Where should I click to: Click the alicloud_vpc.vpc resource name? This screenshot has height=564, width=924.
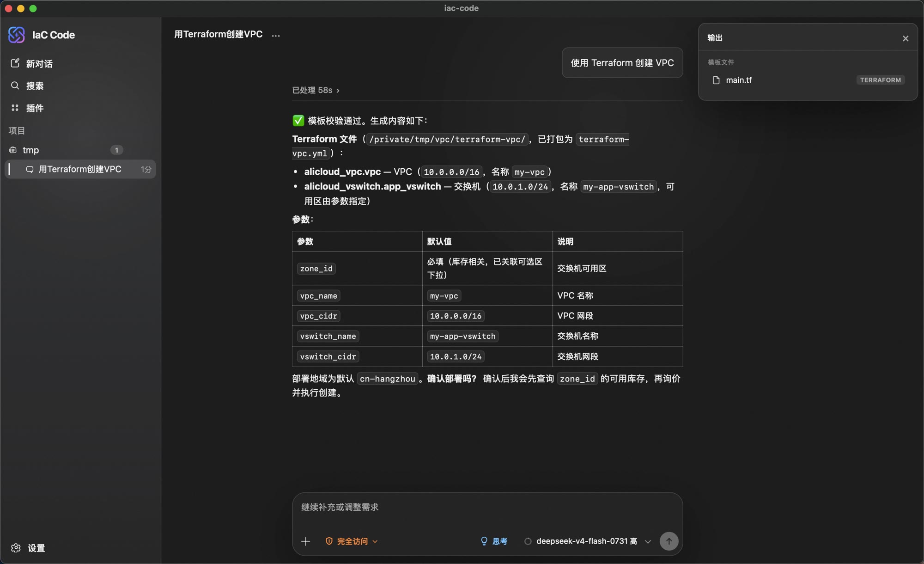342,172
